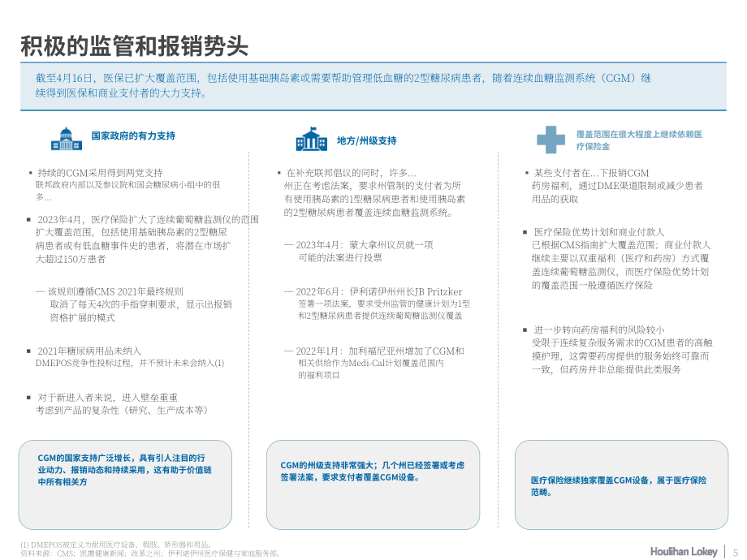
Task: Click callout box CGM的国家支持广泛增长
Action: point(125,485)
